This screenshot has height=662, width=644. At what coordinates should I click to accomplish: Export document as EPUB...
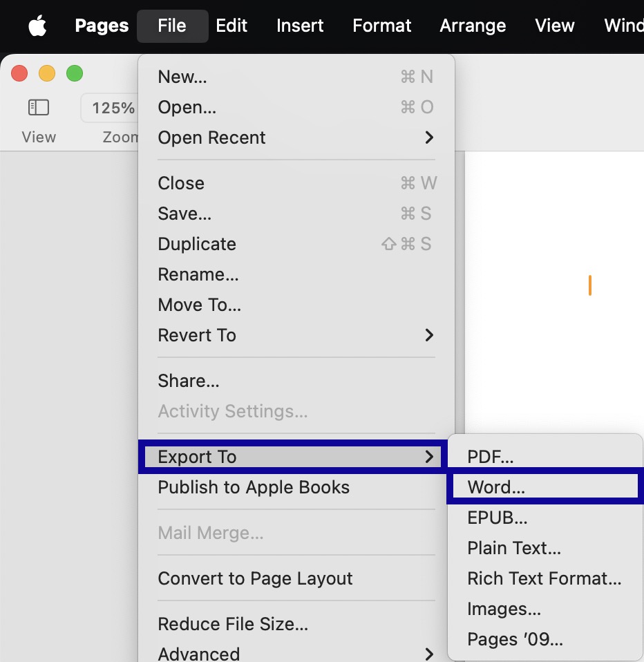(x=545, y=518)
